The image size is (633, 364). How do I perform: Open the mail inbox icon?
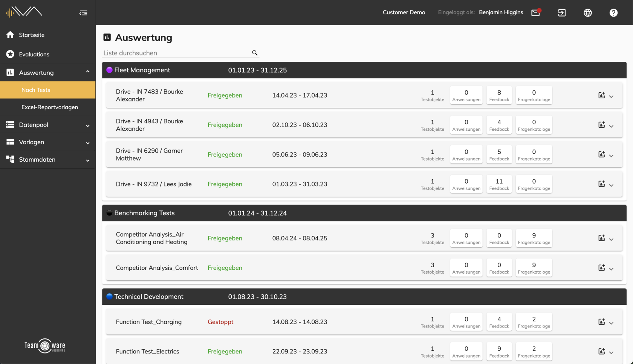coord(536,12)
